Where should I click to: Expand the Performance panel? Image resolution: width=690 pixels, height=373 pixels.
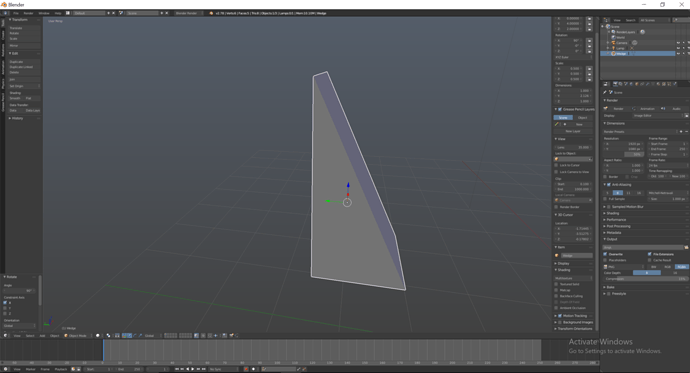pyautogui.click(x=616, y=219)
